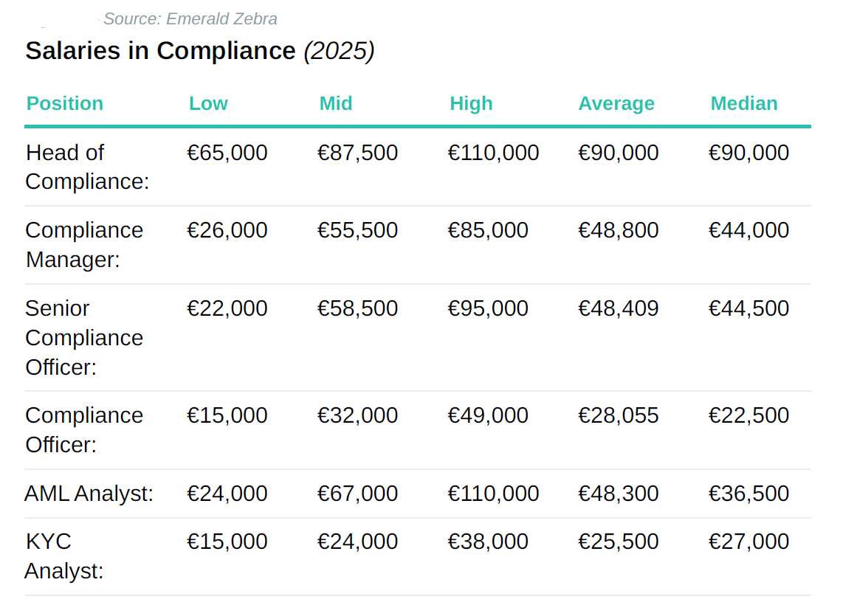Image resolution: width=843 pixels, height=616 pixels.
Task: Select the Head of Compliance row label
Action: coord(87,167)
